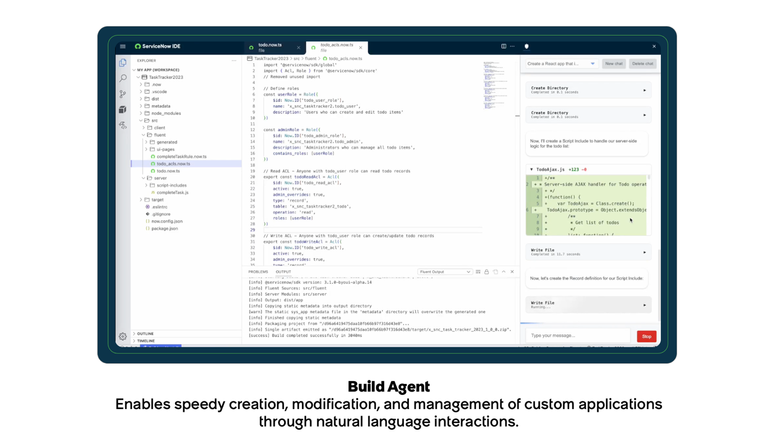Toggle the output scroll lock icon
The image size is (778, 438).
(486, 272)
